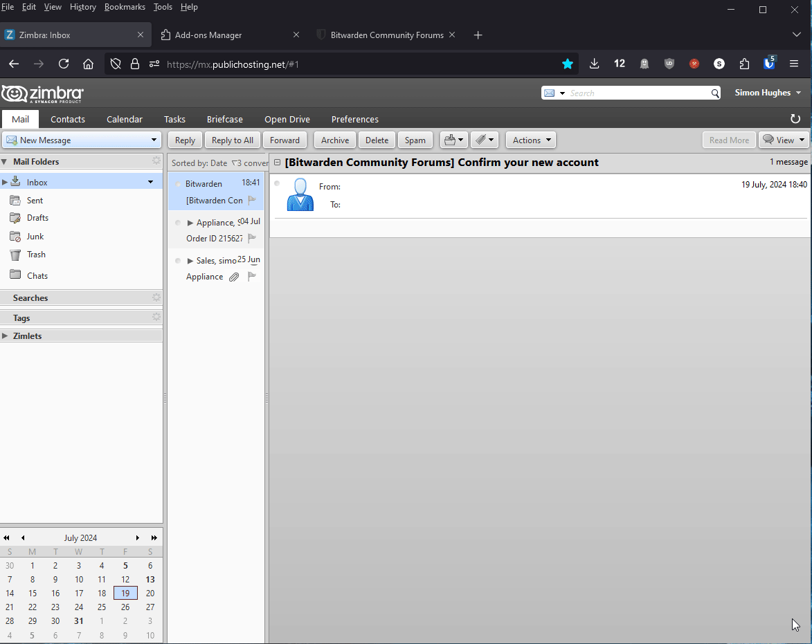Toggle the bookmark star icon
812x644 pixels.
click(x=568, y=64)
